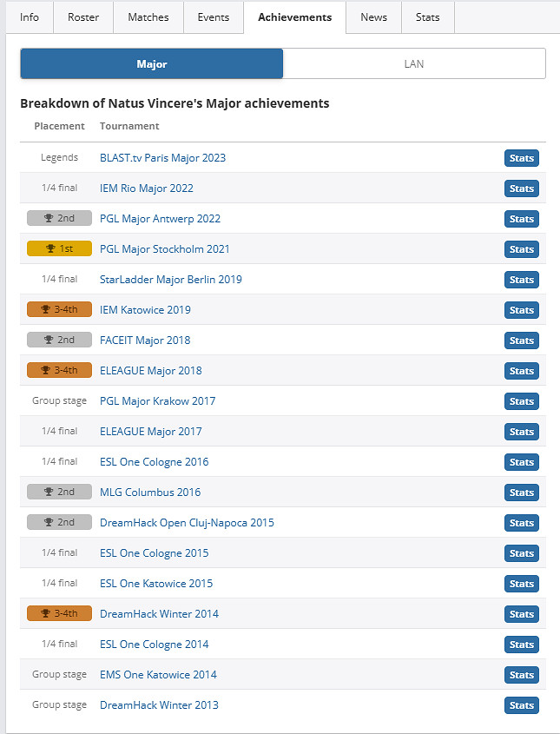View Stats for StarLadder Major Berlin 2019
This screenshot has width=560, height=734.
(x=521, y=280)
